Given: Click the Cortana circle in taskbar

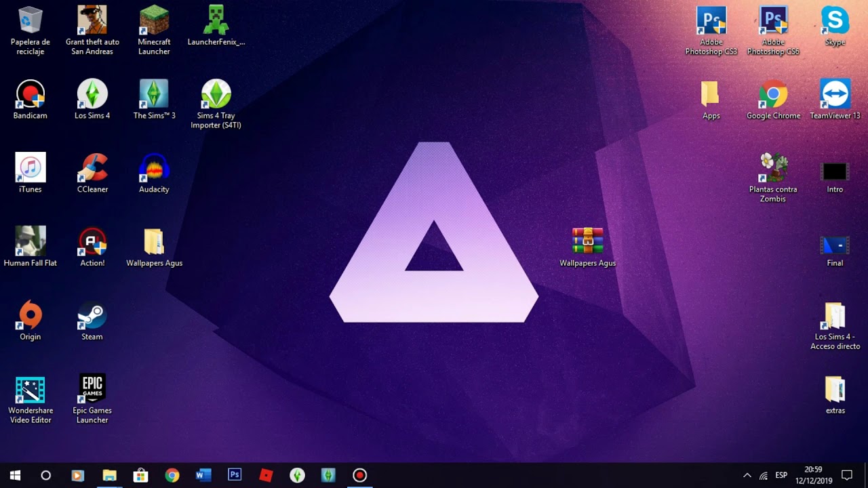Looking at the screenshot, I should tap(45, 475).
